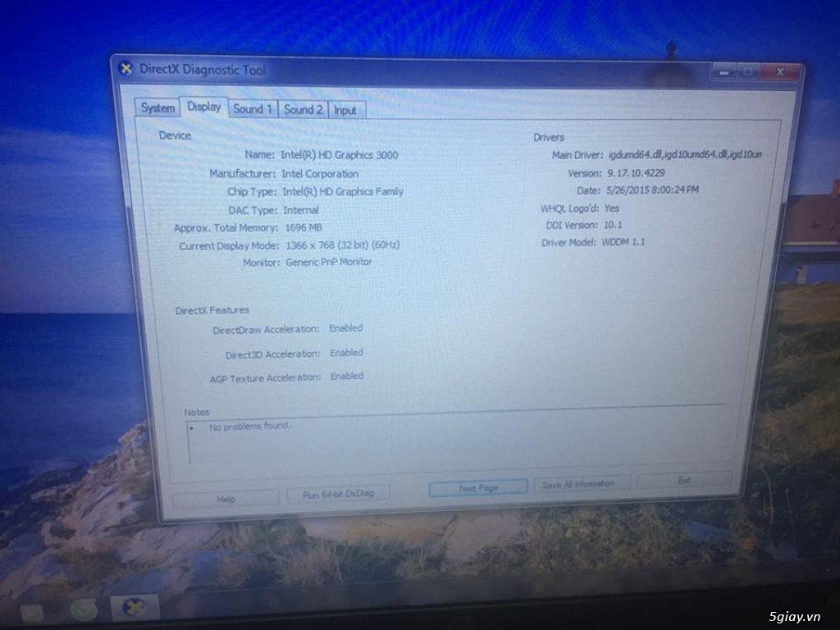
Task: Click the "Drivers" group heading
Action: [549, 138]
